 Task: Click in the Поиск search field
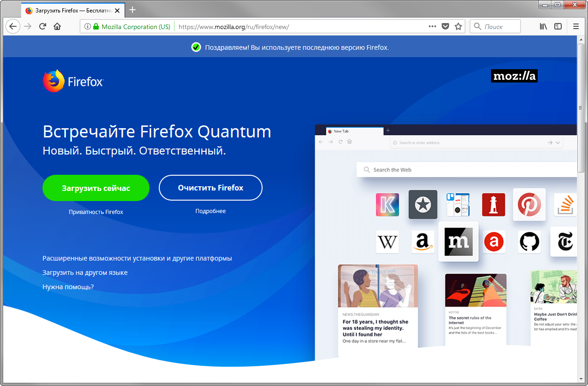(x=495, y=26)
